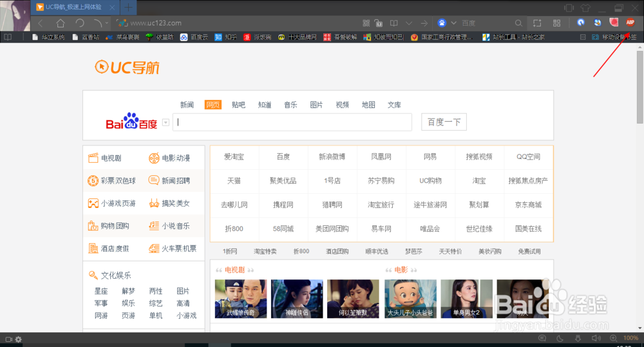The width and height of the screenshot is (644, 347).
Task: Click the UC导航 logo
Action: coord(127,67)
